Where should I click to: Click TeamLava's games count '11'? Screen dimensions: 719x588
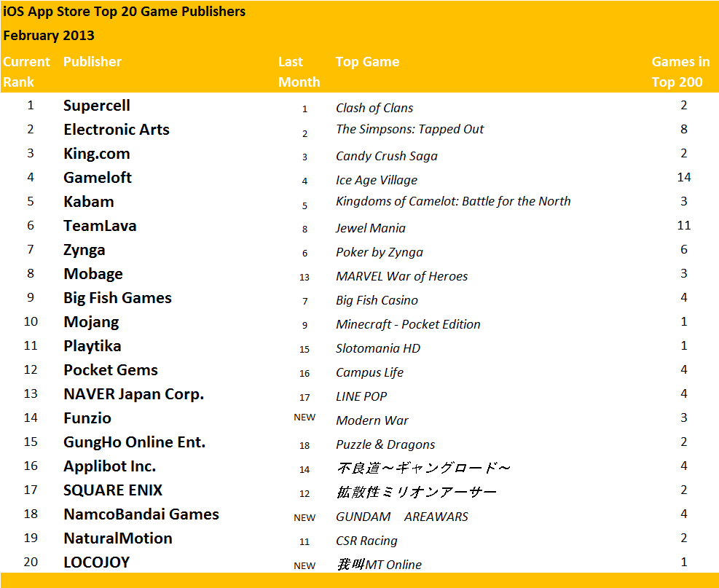684,226
